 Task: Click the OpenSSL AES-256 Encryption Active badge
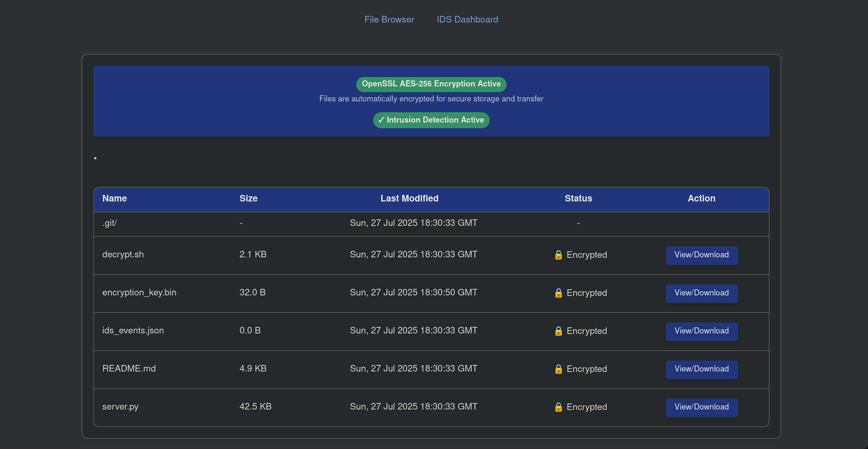click(431, 84)
